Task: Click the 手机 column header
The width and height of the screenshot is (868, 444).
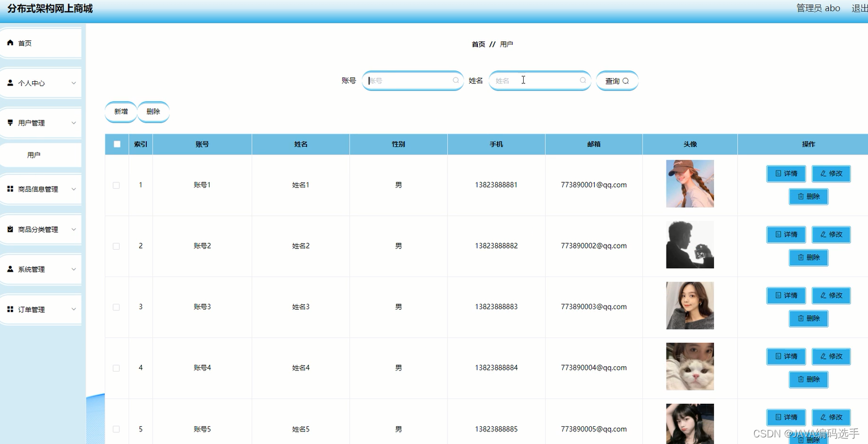Action: pyautogui.click(x=496, y=144)
